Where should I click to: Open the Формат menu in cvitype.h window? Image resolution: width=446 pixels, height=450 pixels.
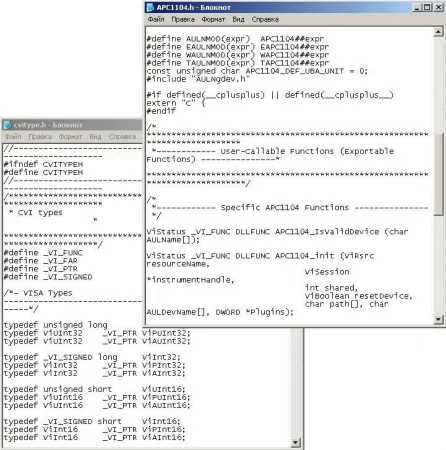[70, 137]
